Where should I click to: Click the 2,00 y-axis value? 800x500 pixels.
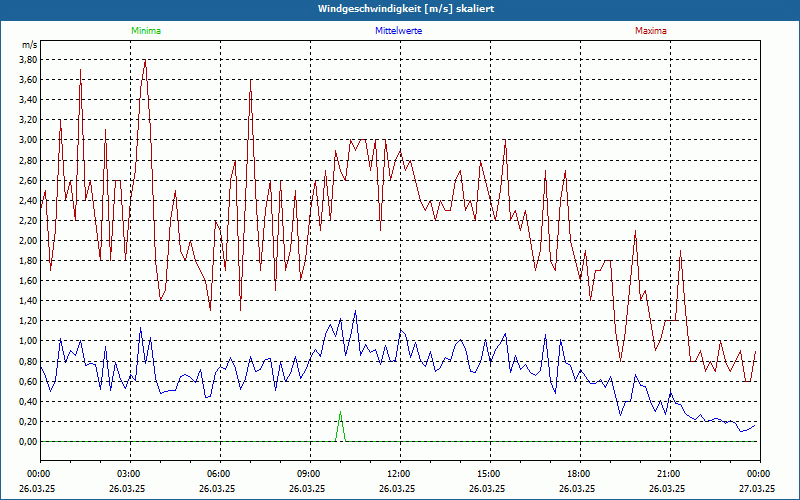28,241
